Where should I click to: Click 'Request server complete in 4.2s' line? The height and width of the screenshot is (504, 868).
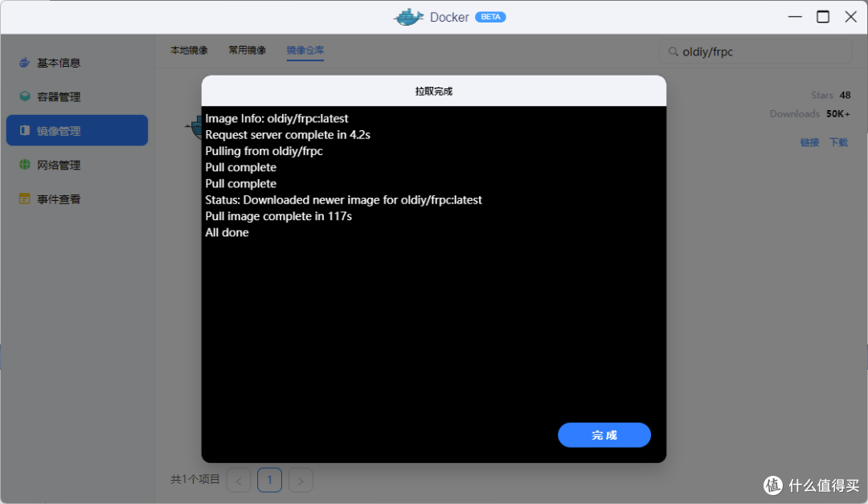(288, 134)
